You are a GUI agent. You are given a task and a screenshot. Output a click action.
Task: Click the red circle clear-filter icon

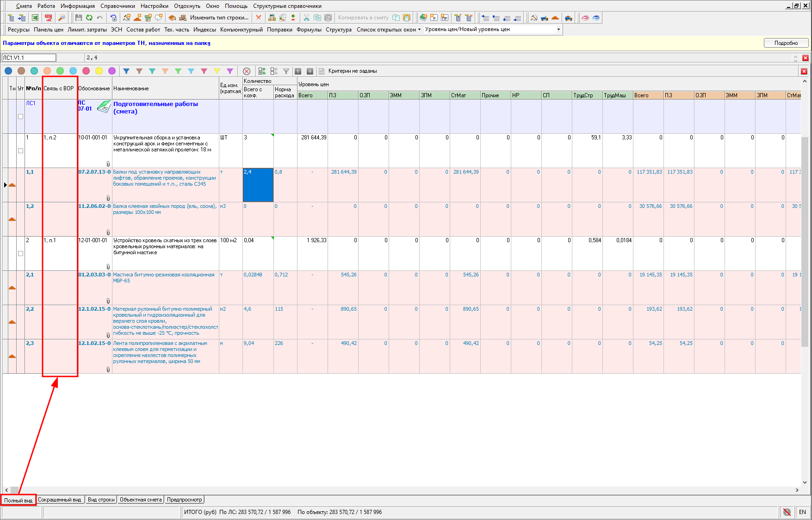pyautogui.click(x=247, y=71)
